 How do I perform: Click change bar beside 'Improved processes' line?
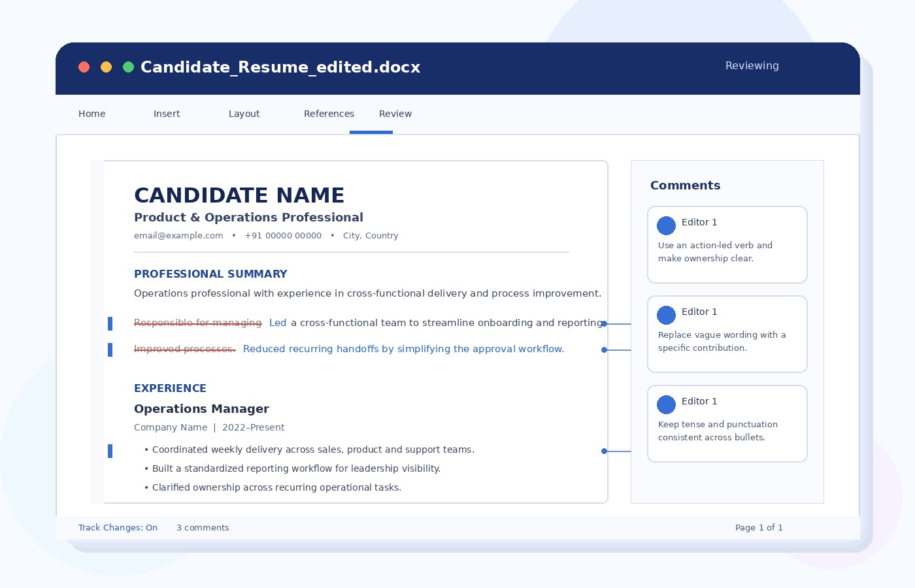click(110, 350)
